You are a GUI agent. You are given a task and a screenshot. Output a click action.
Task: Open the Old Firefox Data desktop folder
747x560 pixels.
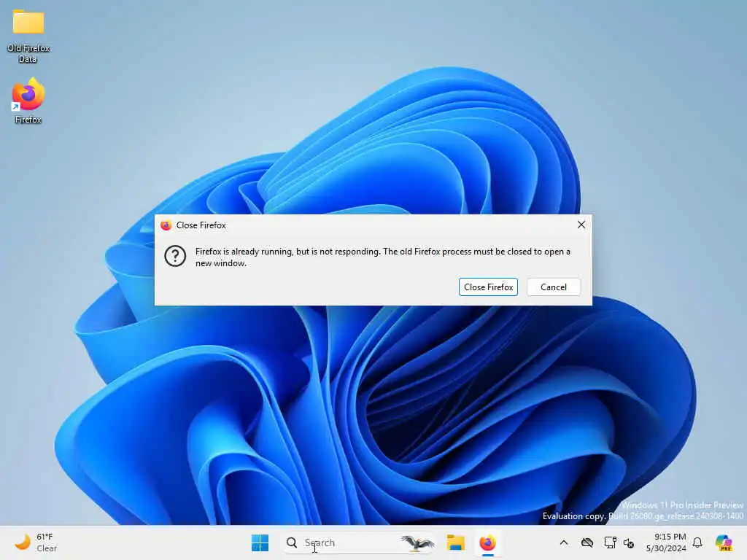coord(28,36)
